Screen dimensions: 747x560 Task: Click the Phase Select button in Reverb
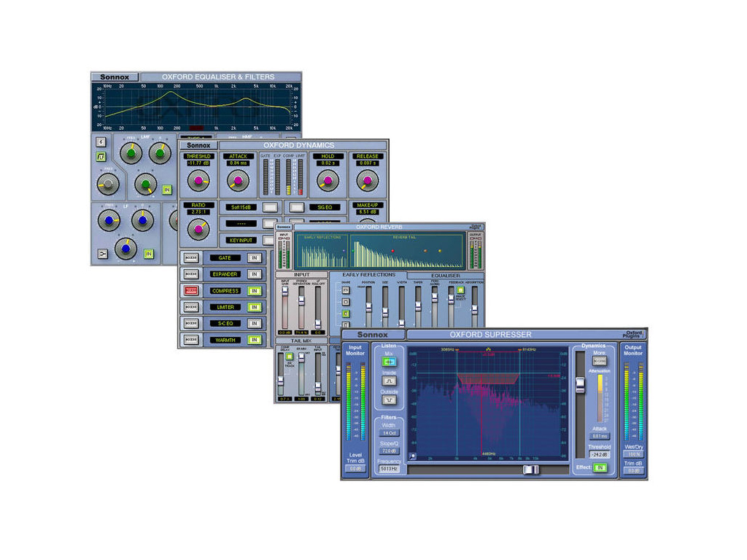pyautogui.click(x=460, y=291)
